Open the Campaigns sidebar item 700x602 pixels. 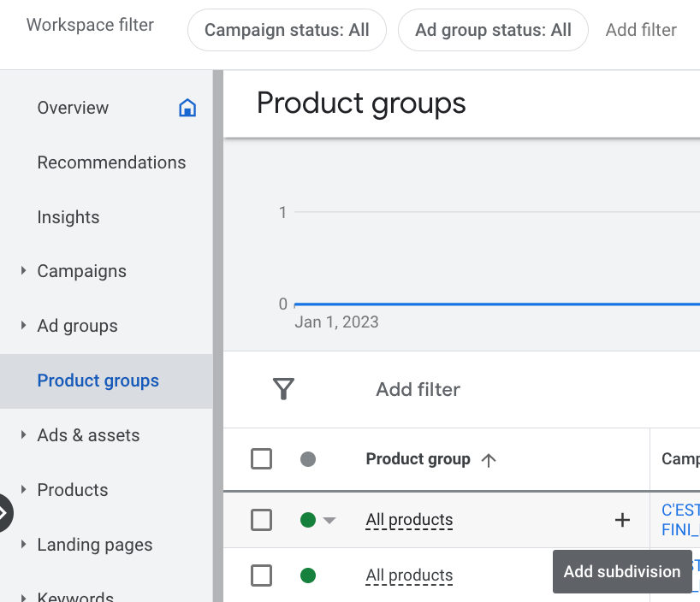81,271
